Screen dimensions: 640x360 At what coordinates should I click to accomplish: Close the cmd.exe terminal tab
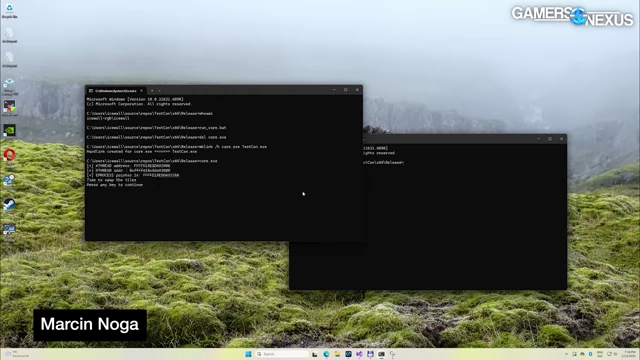coord(142,91)
